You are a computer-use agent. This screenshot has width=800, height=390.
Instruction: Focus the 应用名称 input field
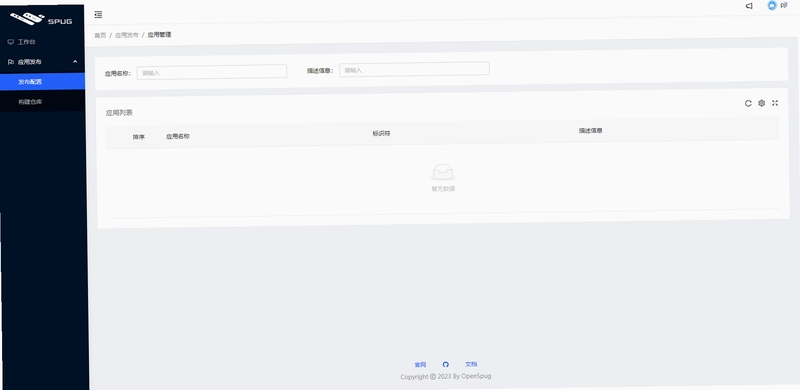[212, 71]
